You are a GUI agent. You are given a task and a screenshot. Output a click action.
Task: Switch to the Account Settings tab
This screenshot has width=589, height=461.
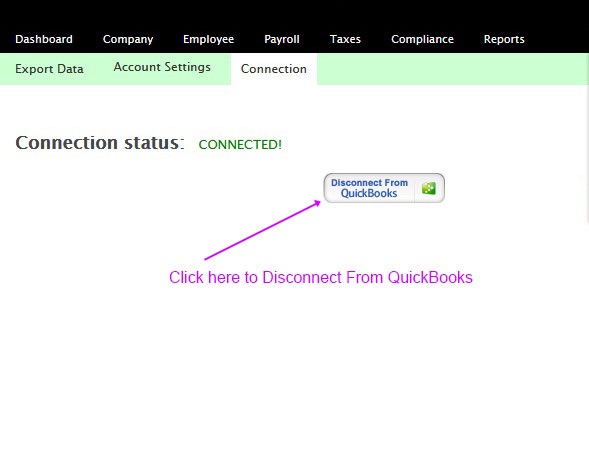tap(162, 67)
